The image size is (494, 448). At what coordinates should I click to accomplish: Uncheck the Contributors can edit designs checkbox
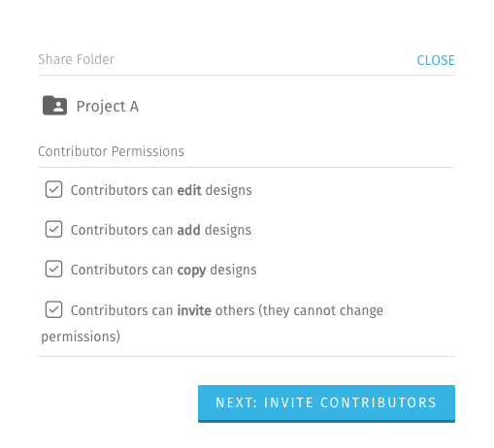[x=53, y=189]
